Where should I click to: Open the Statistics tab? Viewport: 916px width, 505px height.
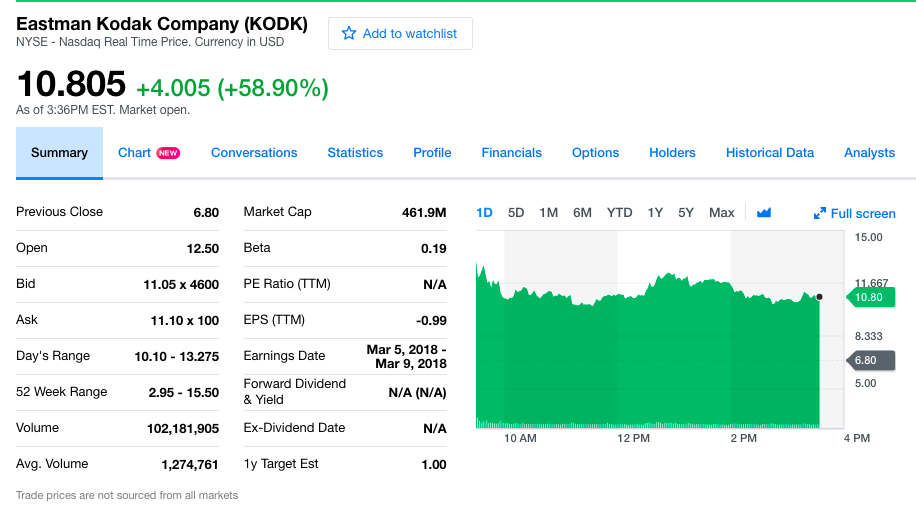tap(355, 153)
